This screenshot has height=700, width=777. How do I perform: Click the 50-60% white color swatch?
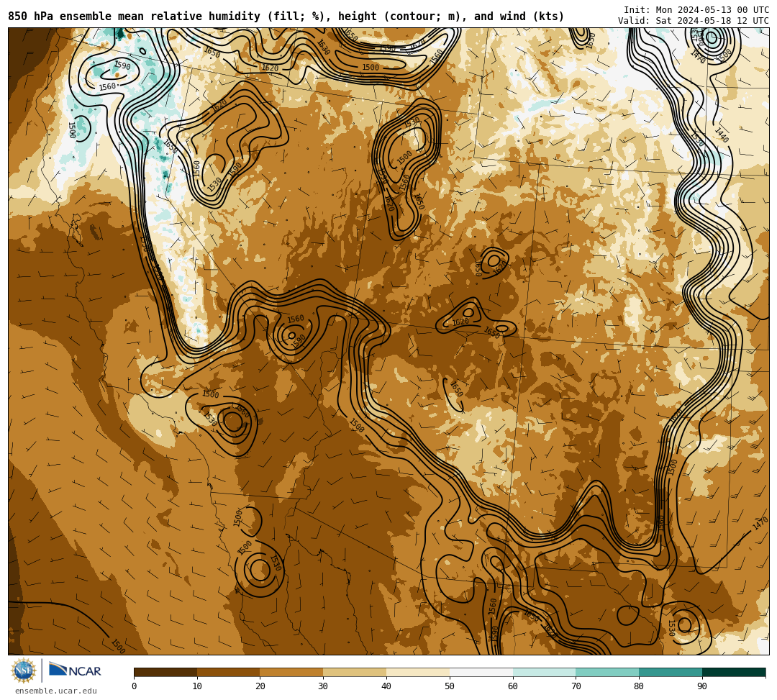(x=481, y=672)
